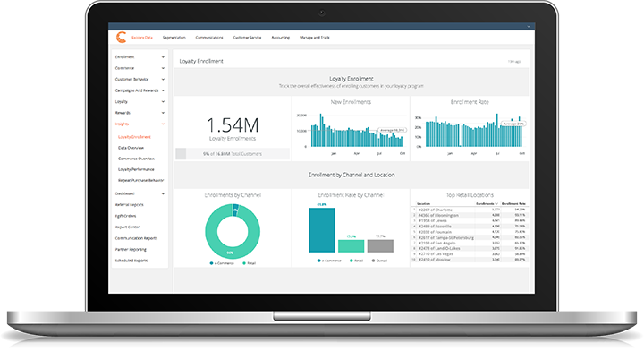This screenshot has height=360, width=644.
Task: Click the Enrollment Rate column header
Action: click(x=513, y=204)
